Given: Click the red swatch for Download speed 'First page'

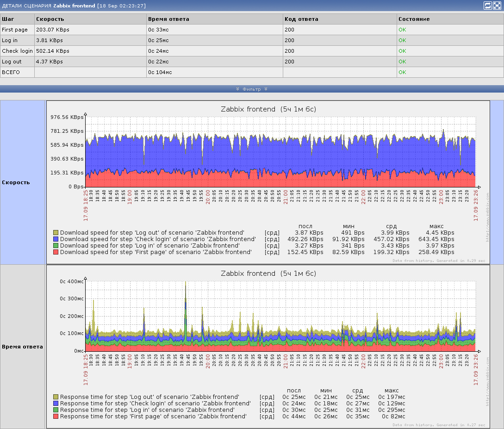Looking at the screenshot, I should click(56, 252).
